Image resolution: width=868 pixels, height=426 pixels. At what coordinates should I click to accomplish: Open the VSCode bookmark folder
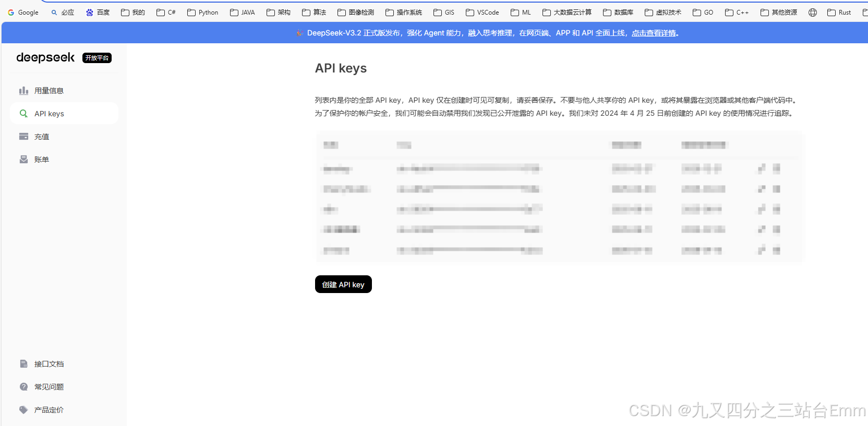[x=483, y=13]
